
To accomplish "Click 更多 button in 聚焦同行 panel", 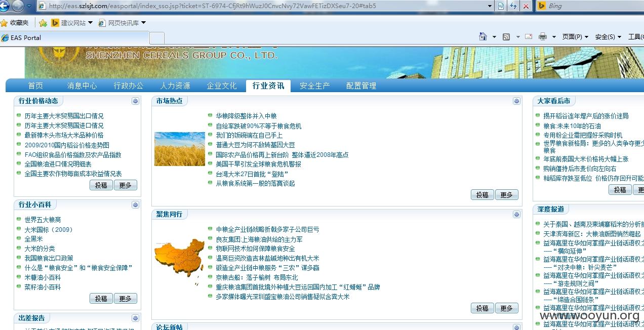I will (x=507, y=308).
